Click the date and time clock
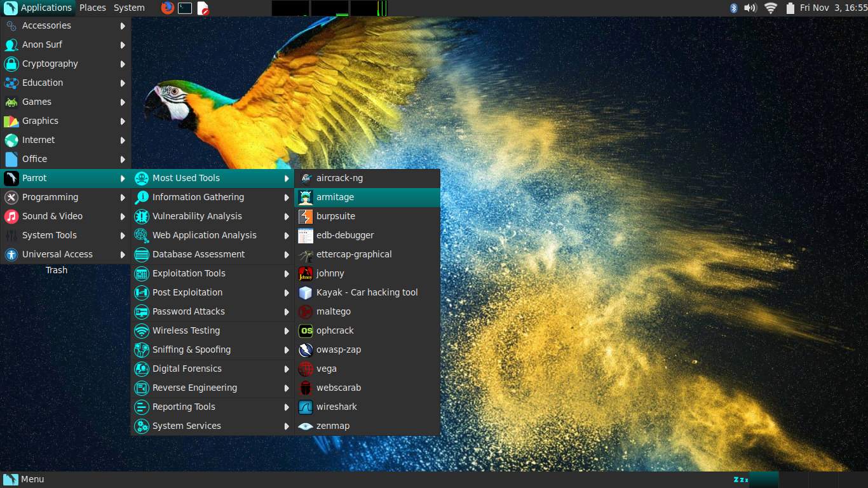The height and width of the screenshot is (488, 868). (x=833, y=8)
